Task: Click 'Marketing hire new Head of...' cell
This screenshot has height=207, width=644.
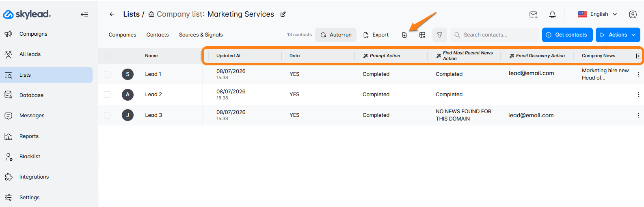Action: (x=605, y=74)
